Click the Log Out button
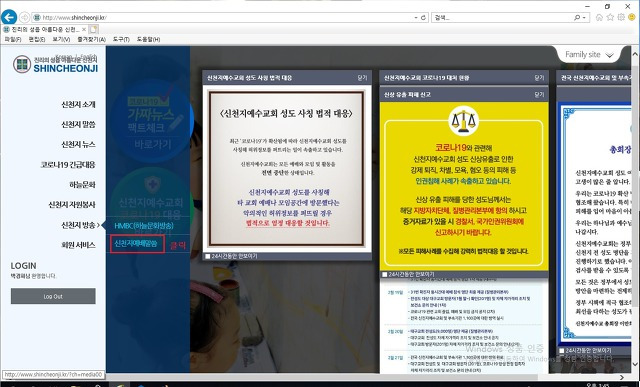 [53, 296]
